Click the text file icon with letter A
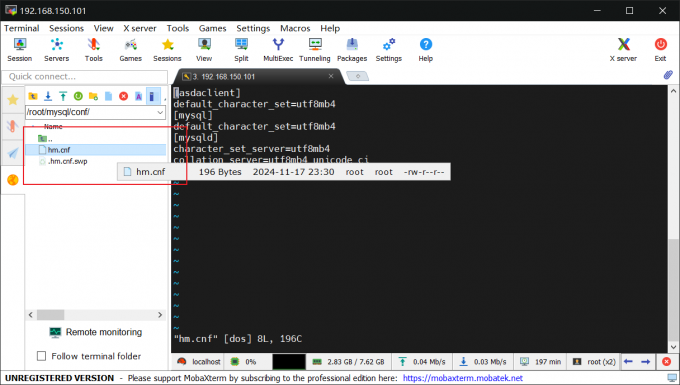This screenshot has width=680, height=385. [138, 96]
